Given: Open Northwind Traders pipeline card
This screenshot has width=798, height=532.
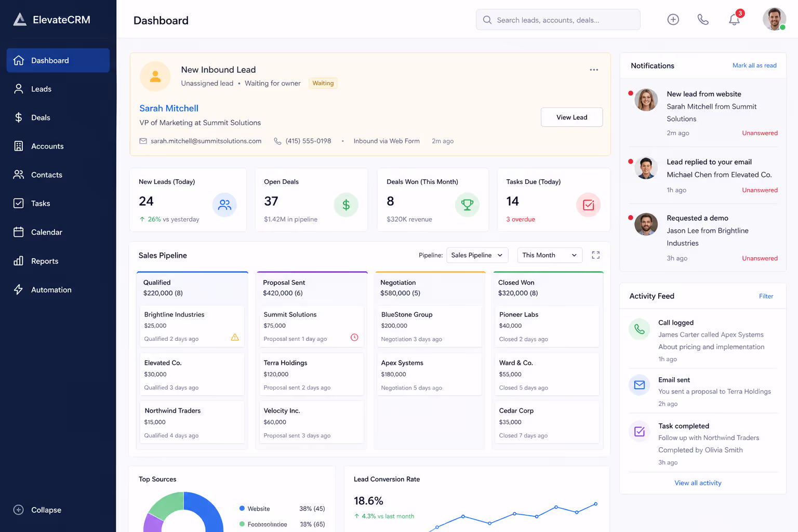Looking at the screenshot, I should click(192, 422).
